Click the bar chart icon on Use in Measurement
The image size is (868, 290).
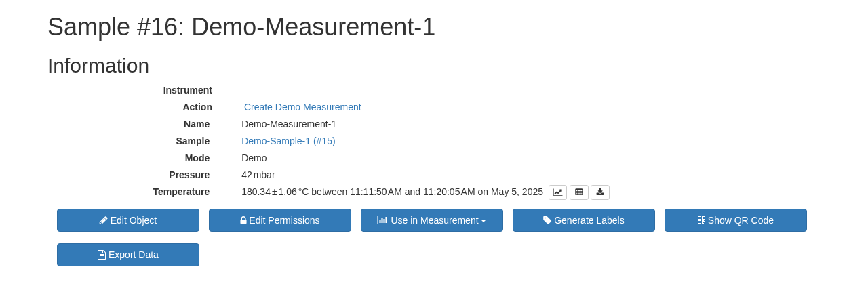pos(382,220)
